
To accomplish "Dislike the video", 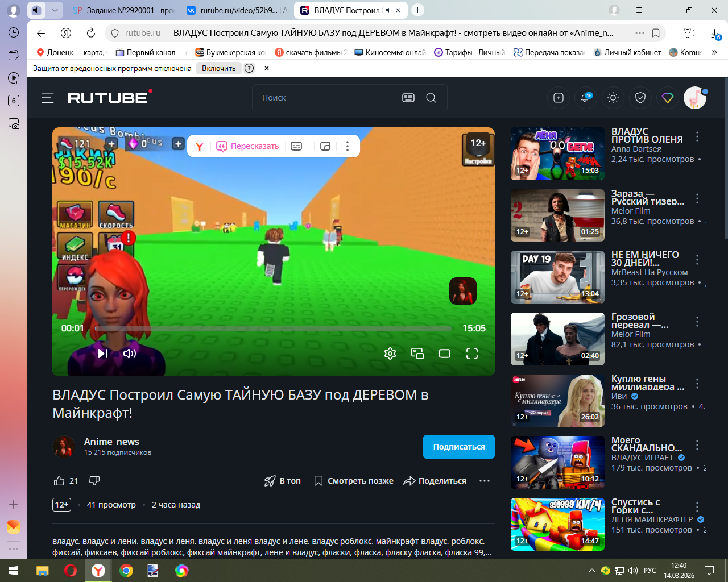I will tap(94, 481).
